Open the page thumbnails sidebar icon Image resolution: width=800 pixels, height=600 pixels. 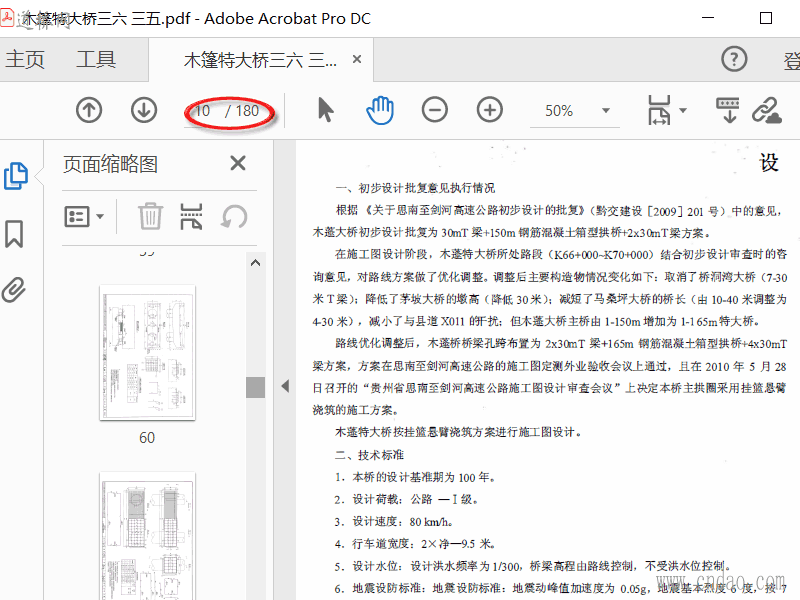[x=16, y=176]
